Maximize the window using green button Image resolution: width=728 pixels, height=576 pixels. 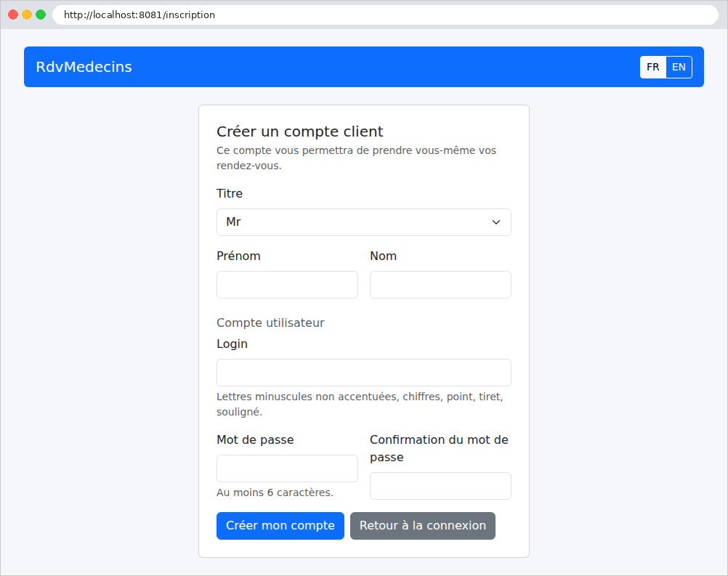41,15
